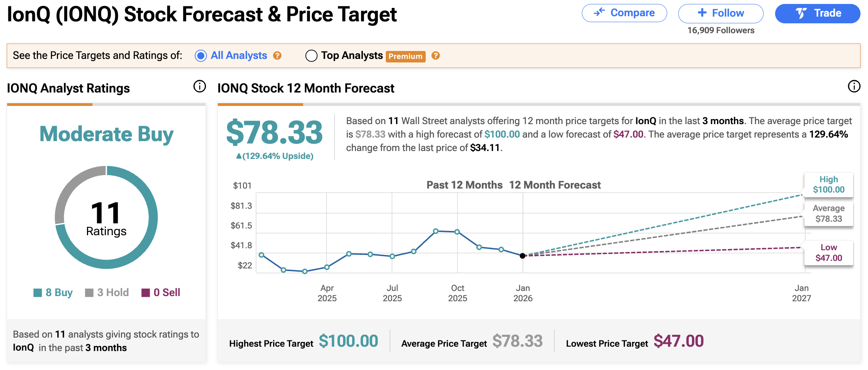The image size is (868, 370).
Task: Click the 12 Month Forecast info icon
Action: 854,86
